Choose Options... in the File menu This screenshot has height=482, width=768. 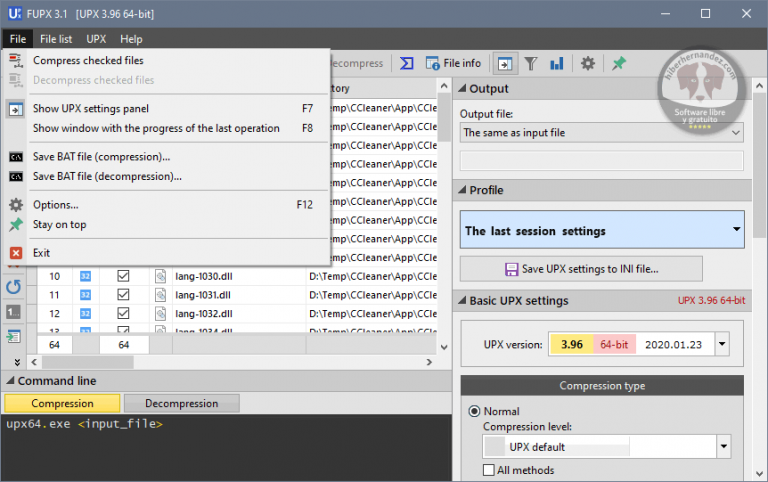click(56, 204)
